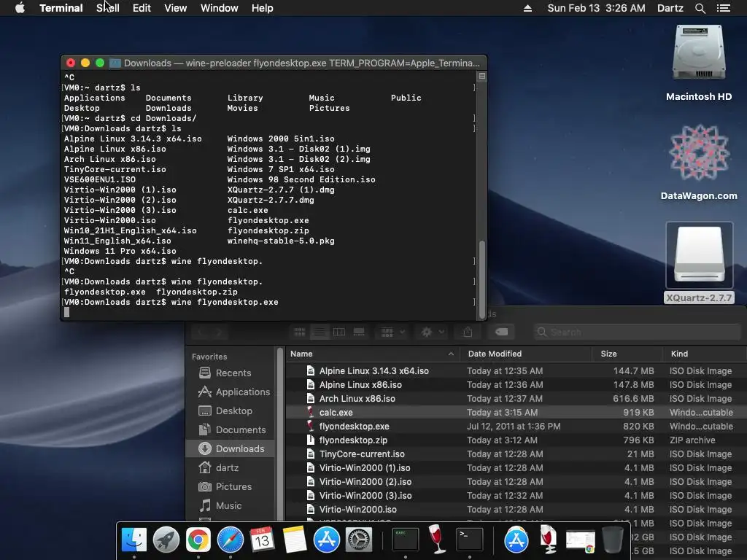Open the Wine document stack in Dock
The width and height of the screenshot is (747, 560).
pos(549,540)
